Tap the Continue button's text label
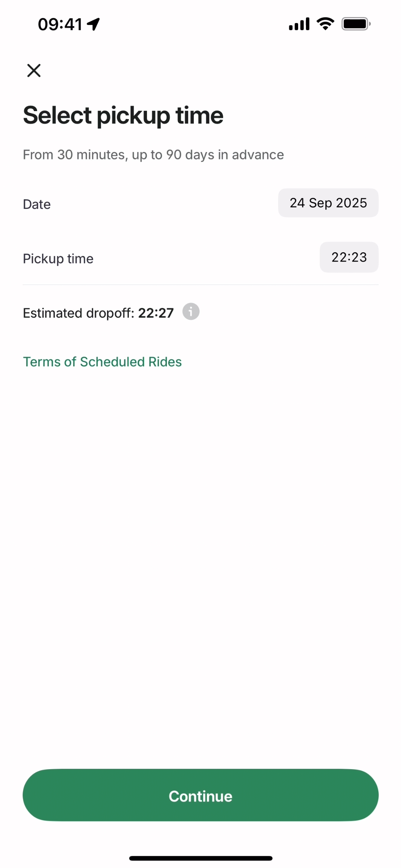 coord(200,796)
